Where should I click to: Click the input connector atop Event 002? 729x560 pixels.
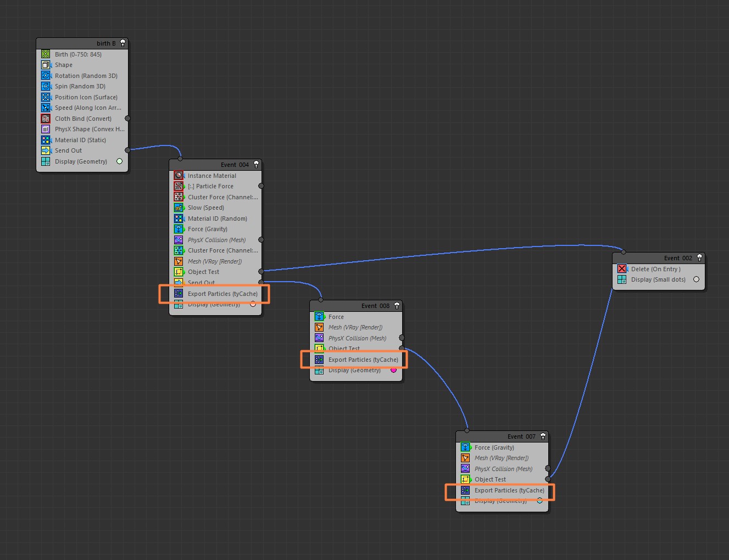tap(624, 253)
